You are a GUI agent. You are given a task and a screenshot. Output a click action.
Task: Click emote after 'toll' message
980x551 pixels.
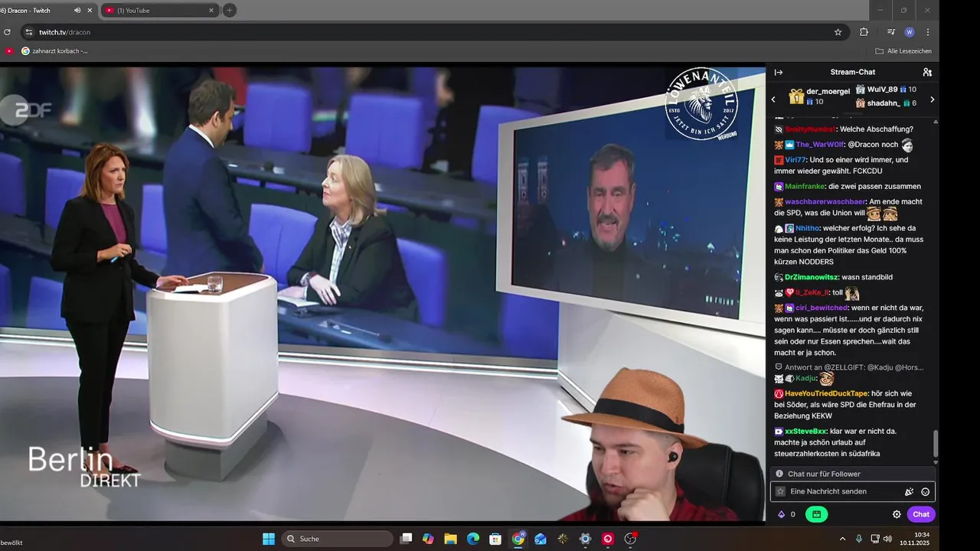pyautogui.click(x=852, y=293)
